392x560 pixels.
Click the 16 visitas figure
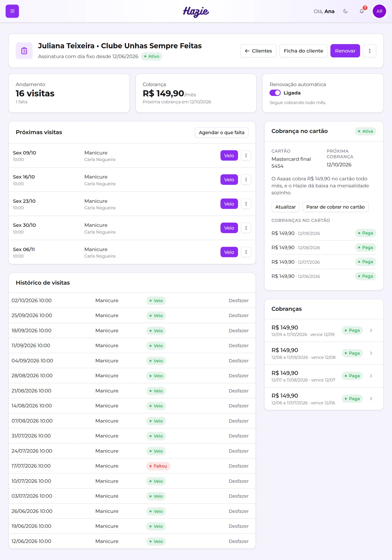[x=35, y=93]
